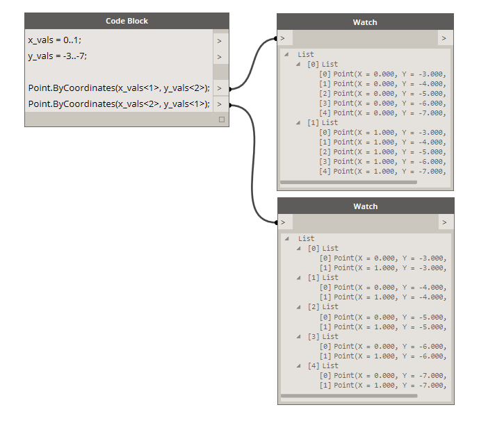Select upper Watch point X = 0.000, Y = -4.000
Viewport: 504px width, 421px height.
click(x=382, y=84)
